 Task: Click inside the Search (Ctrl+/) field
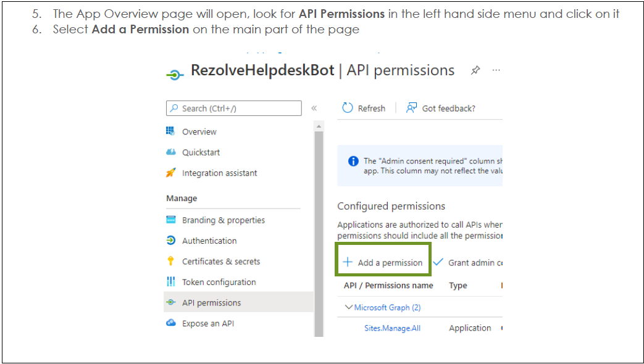coord(233,109)
